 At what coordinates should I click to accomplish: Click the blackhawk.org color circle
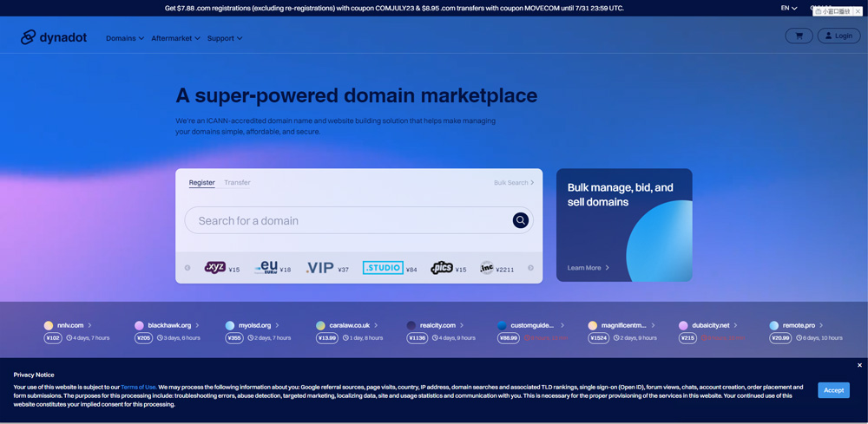pyautogui.click(x=139, y=326)
